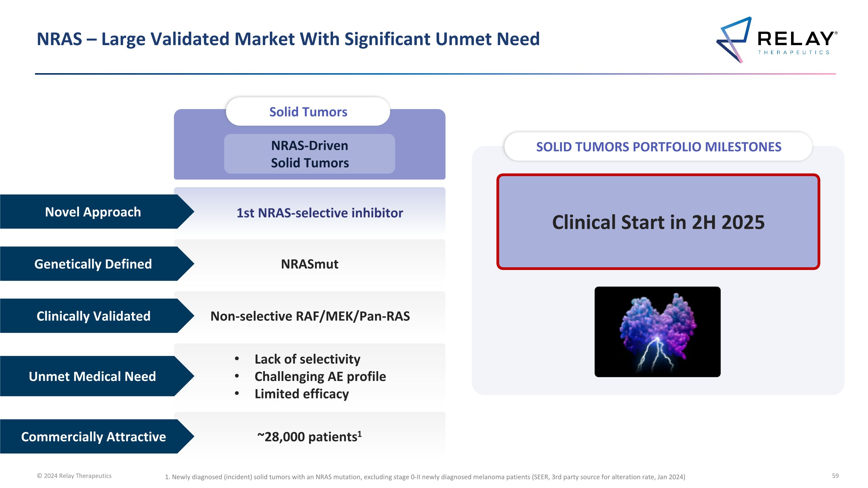Click the NRAS-Driven Solid Tumors box
Screen dimensions: 868x488
(x=310, y=154)
